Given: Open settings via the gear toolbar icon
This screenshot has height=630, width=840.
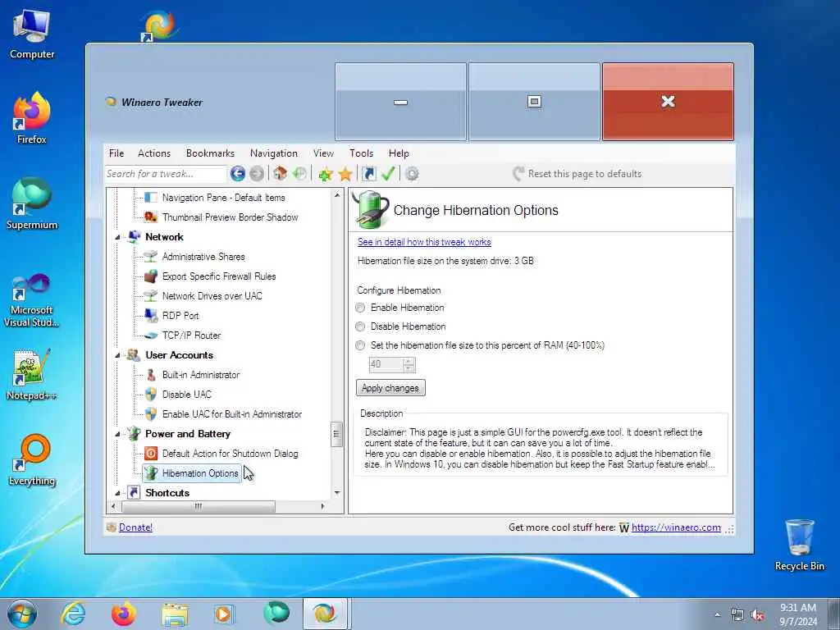Looking at the screenshot, I should pos(412,174).
